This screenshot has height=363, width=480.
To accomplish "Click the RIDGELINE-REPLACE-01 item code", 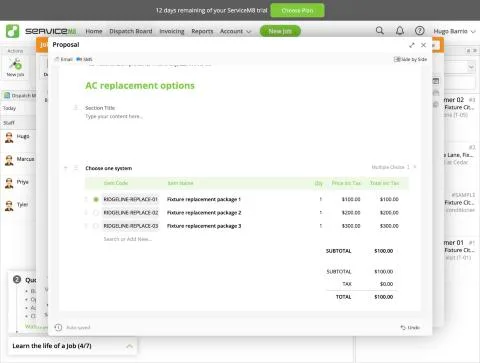I will 130,199.
